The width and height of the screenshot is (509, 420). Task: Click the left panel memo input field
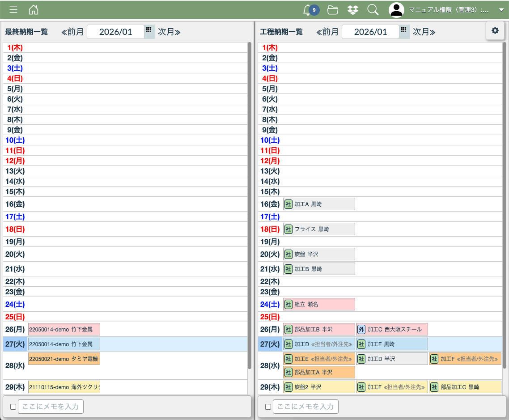click(x=51, y=407)
